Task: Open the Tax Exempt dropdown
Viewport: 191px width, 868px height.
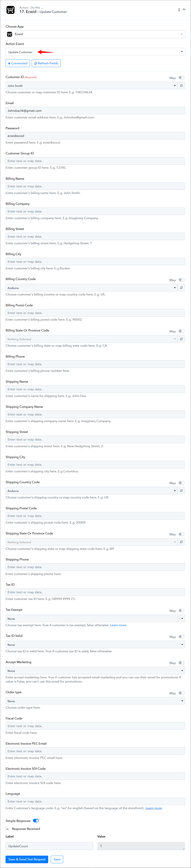Action: [95, 619]
